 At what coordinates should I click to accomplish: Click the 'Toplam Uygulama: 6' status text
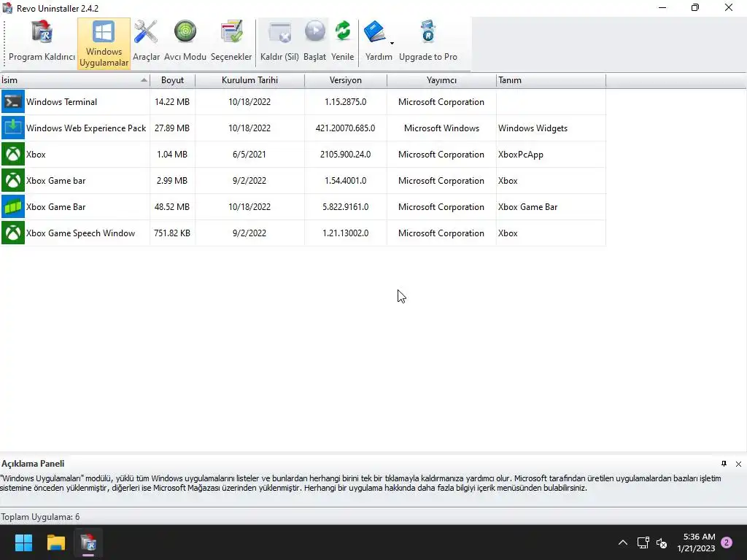click(41, 517)
